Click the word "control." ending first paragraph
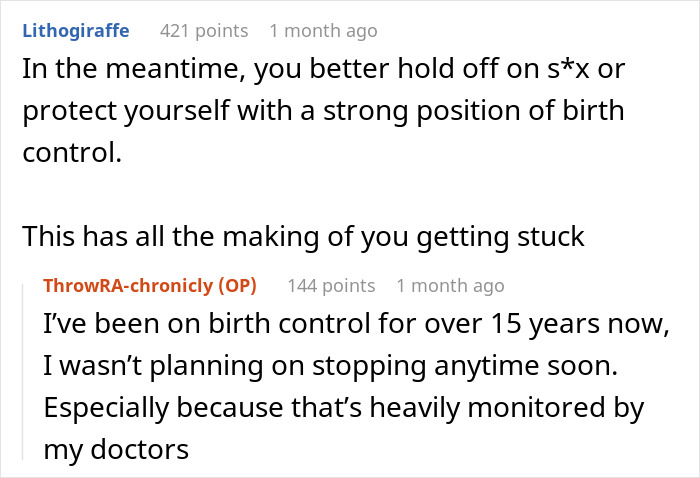The image size is (700, 478). tap(72, 152)
